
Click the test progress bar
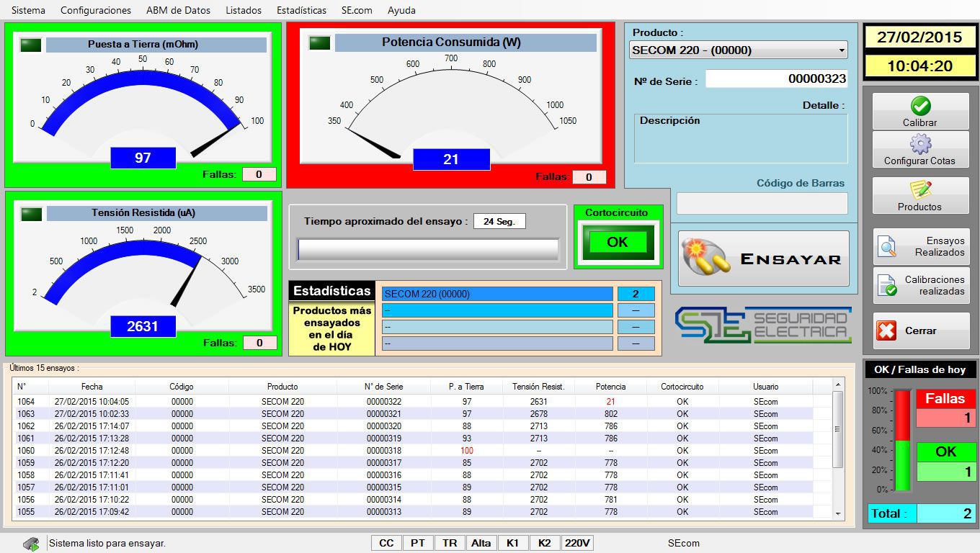pyautogui.click(x=428, y=249)
